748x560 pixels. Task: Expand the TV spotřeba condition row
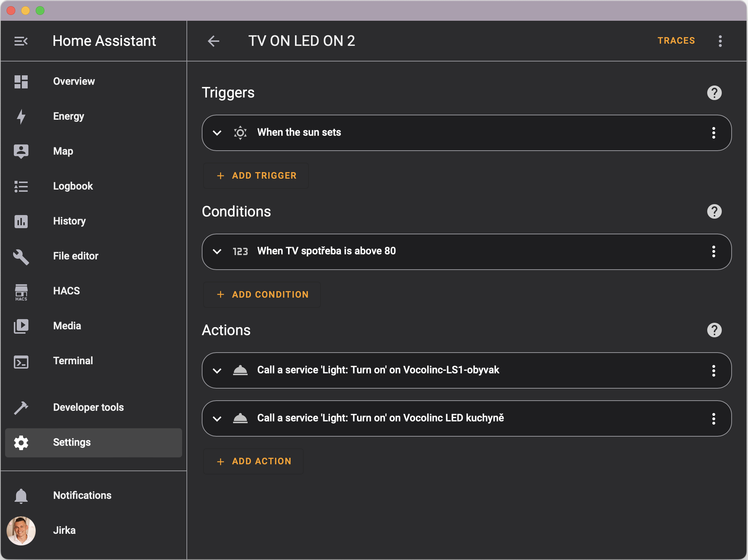tap(217, 251)
